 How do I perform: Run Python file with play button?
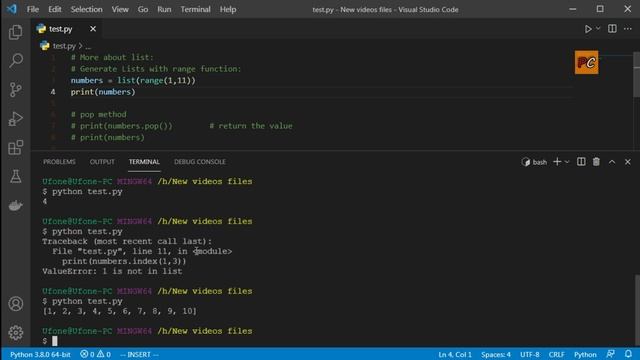(x=588, y=29)
